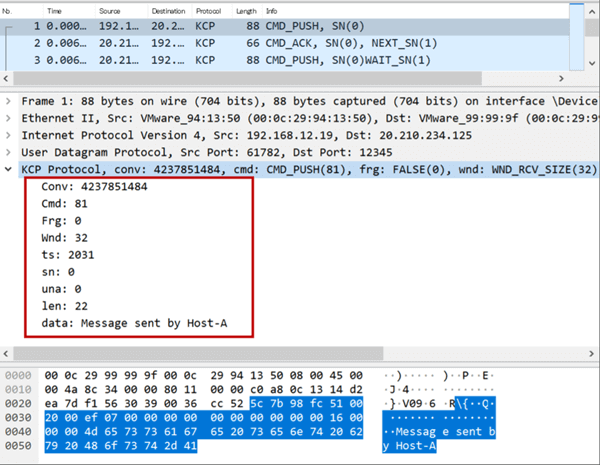600x465 pixels.
Task: Sort by the Time column header
Action: click(54, 11)
